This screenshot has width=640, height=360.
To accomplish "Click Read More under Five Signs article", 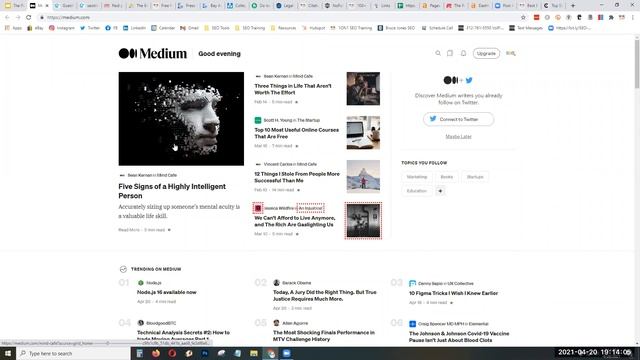I will click(x=129, y=230).
